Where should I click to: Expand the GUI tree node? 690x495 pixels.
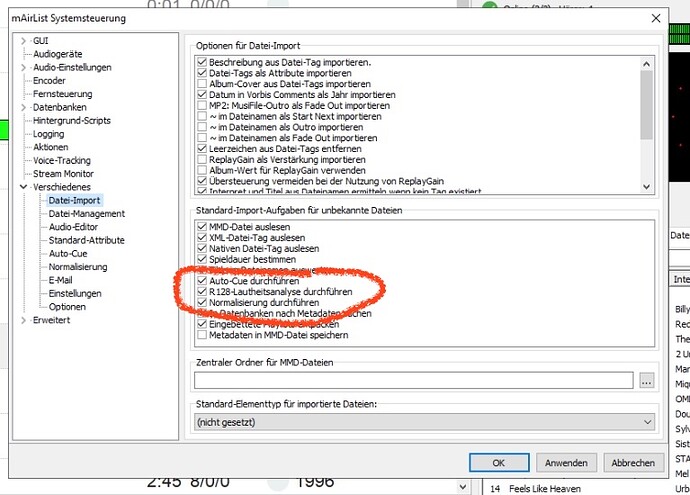(23, 41)
